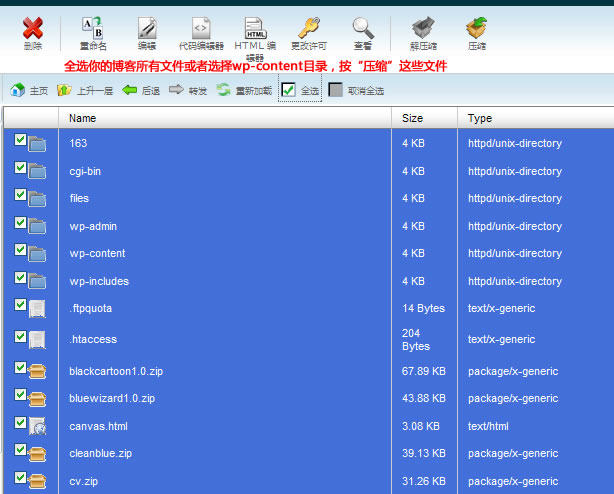This screenshot has height=494, width=614.
Task: Select the blackcartoon1.0.zip file name
Action: click(116, 371)
